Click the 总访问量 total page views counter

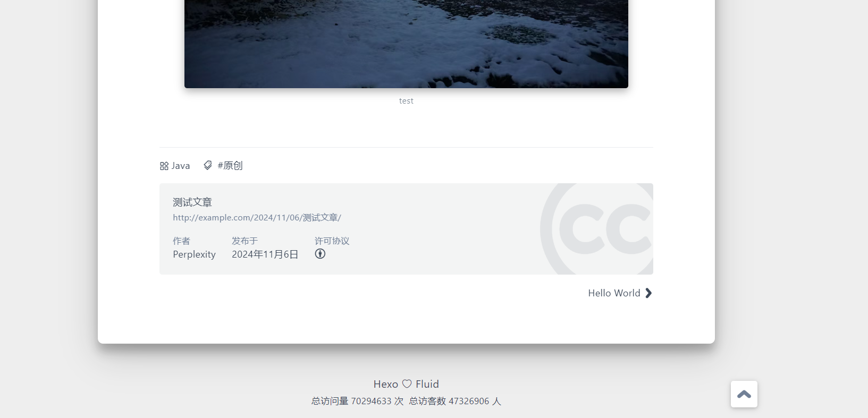tap(358, 401)
